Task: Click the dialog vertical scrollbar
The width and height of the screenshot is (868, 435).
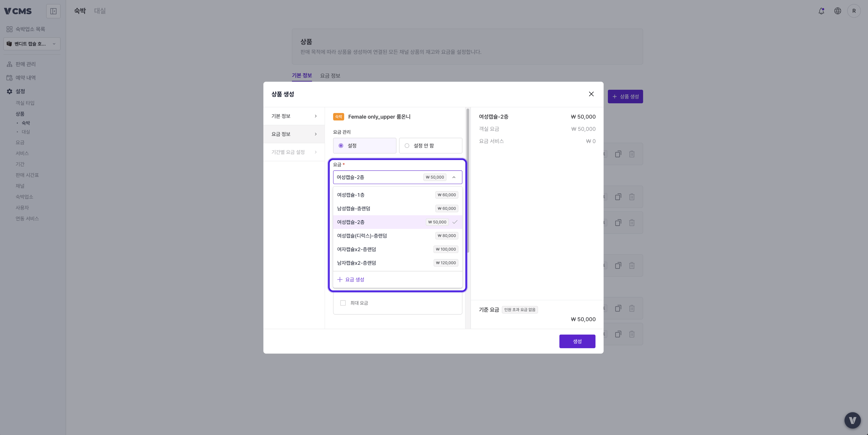Action: (468, 181)
